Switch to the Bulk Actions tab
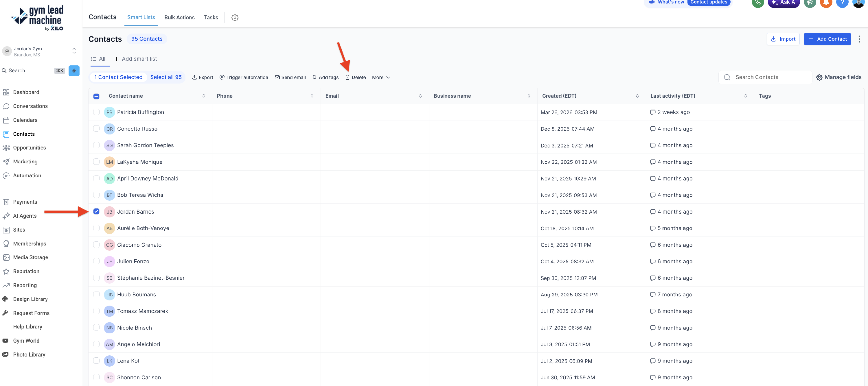 [179, 18]
